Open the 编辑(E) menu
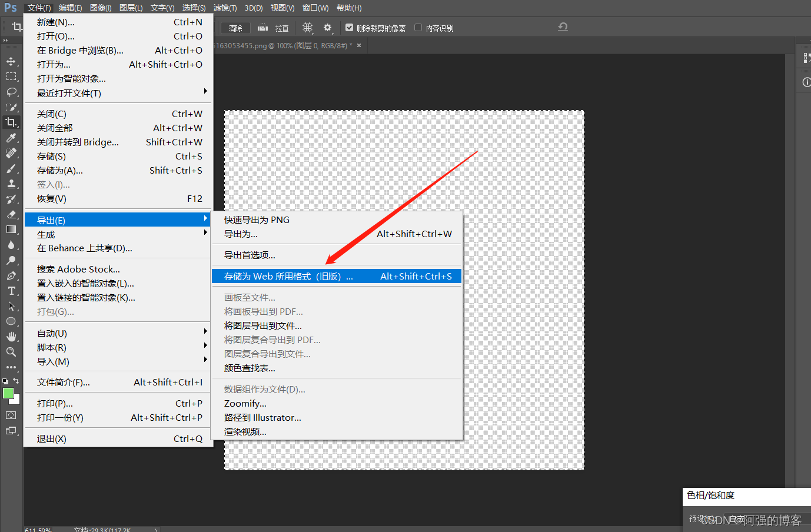Image resolution: width=811 pixels, height=532 pixels. tap(70, 8)
